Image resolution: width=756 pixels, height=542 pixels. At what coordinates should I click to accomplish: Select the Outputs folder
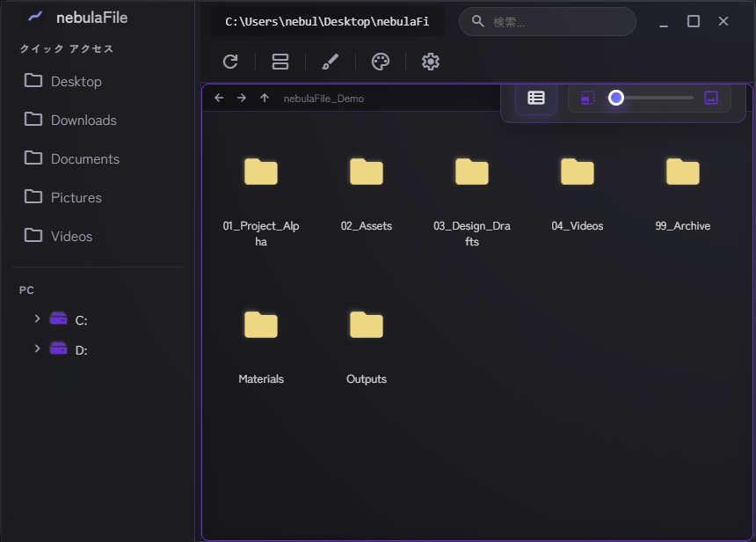367,348
